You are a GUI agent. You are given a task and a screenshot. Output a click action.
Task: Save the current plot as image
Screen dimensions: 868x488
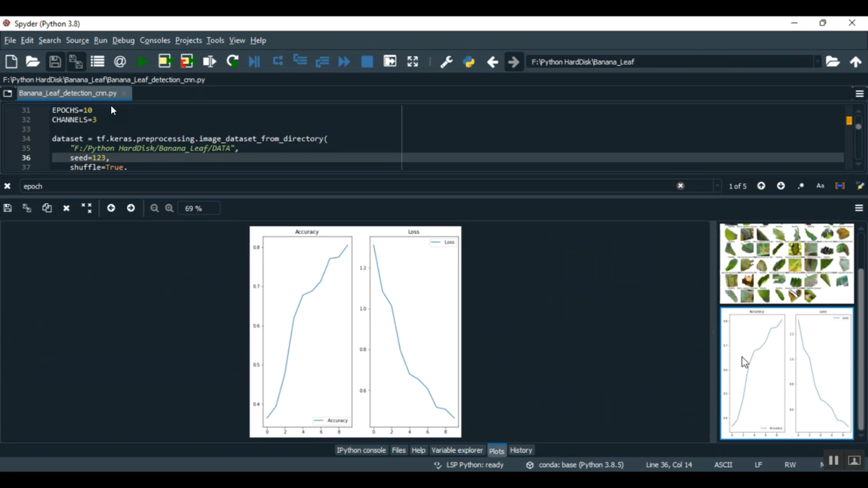[x=8, y=208]
